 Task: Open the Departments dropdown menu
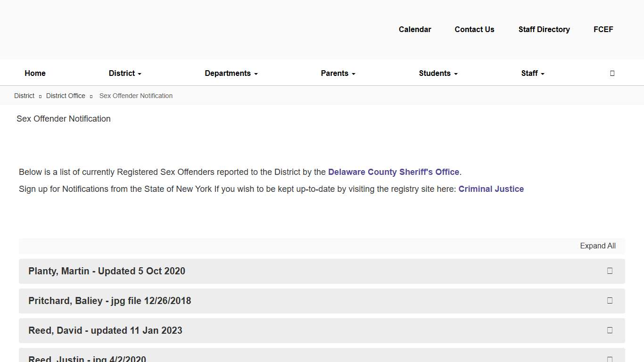click(231, 73)
